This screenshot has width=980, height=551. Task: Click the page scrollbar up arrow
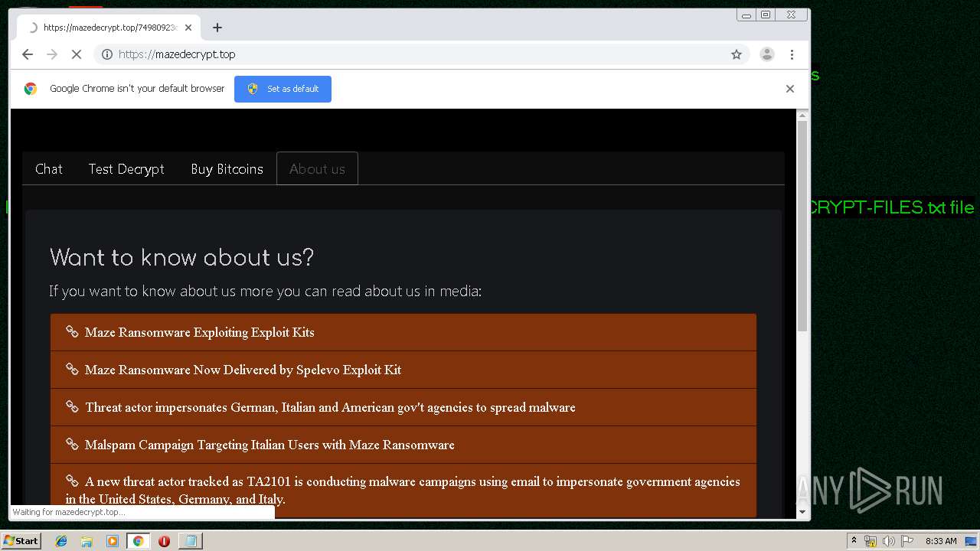[802, 116]
